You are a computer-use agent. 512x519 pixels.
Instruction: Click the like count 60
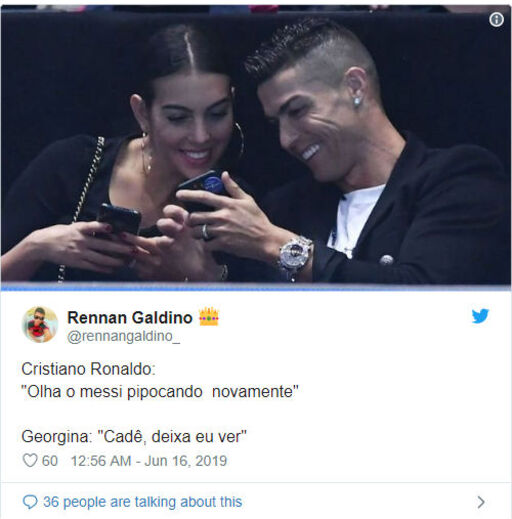50,461
